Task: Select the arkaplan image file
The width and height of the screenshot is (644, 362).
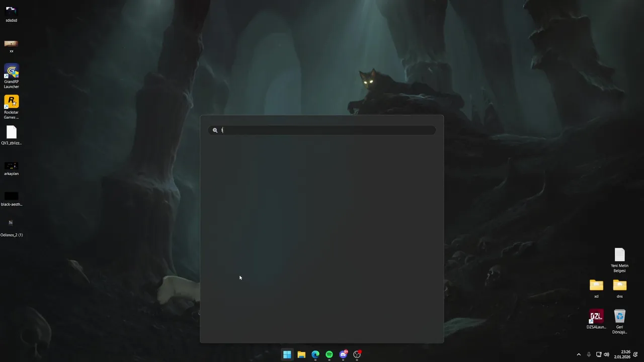Action: (11, 168)
